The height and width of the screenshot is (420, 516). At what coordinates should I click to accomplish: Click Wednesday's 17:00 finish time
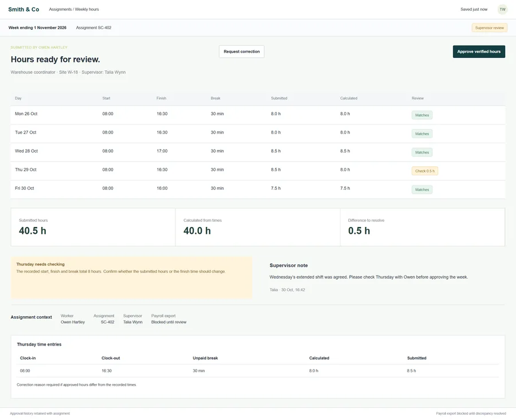[x=162, y=151]
